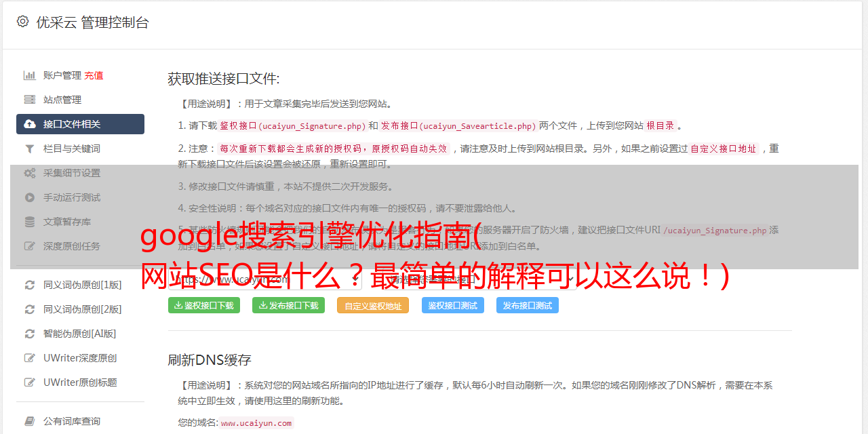Click the 刷新DNS缓存 heading
This screenshot has width=868, height=434.
pos(210,359)
